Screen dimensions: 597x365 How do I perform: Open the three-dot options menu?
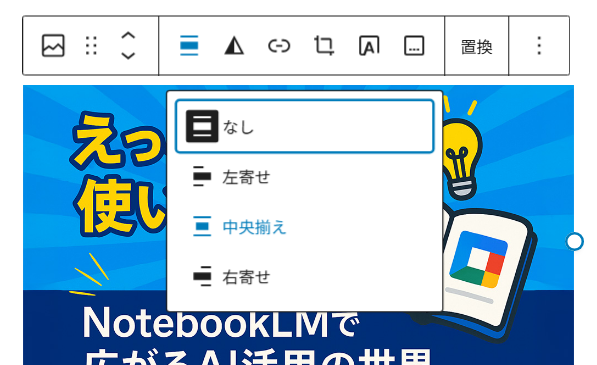pos(539,46)
